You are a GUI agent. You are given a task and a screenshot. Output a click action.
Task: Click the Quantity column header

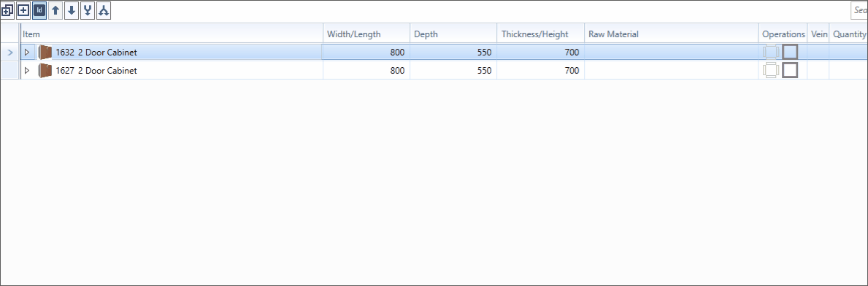click(x=848, y=34)
